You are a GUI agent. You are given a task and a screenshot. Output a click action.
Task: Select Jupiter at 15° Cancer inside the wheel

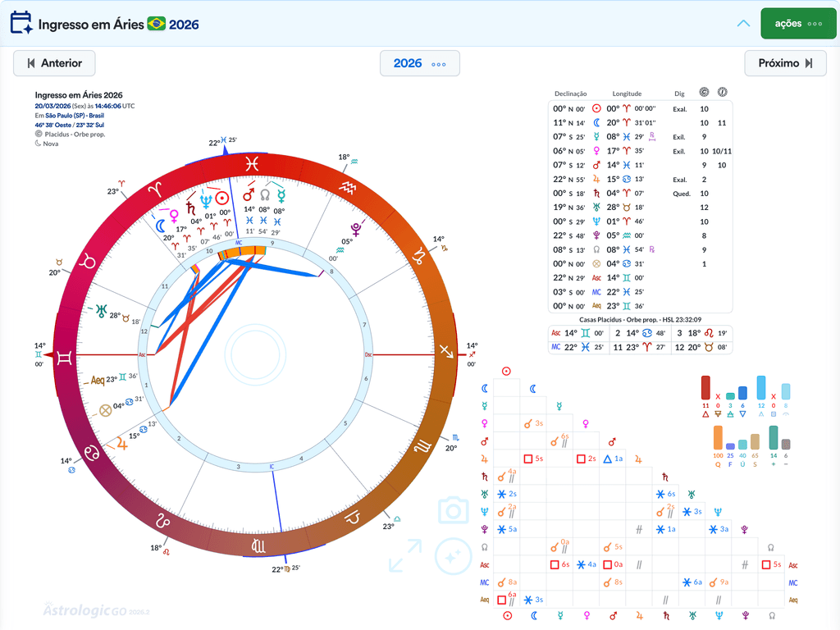click(122, 444)
